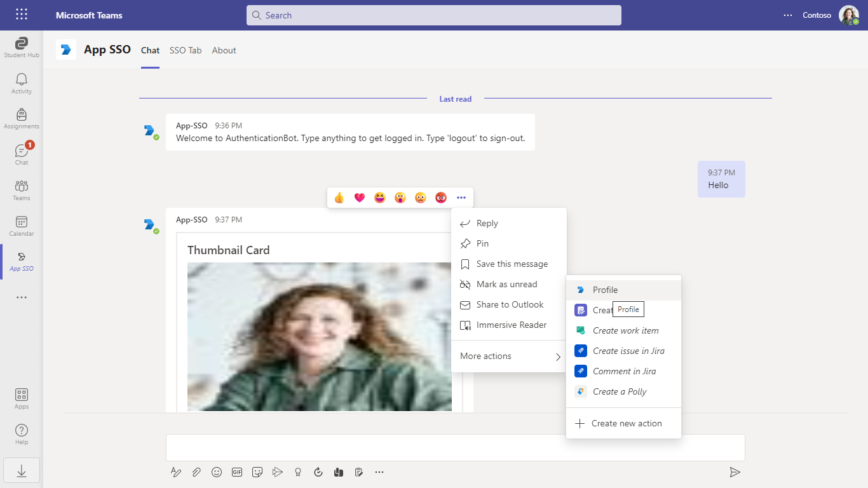
Task: Click the thumbs-up hand icon in compose toolbar
Action: point(339,472)
